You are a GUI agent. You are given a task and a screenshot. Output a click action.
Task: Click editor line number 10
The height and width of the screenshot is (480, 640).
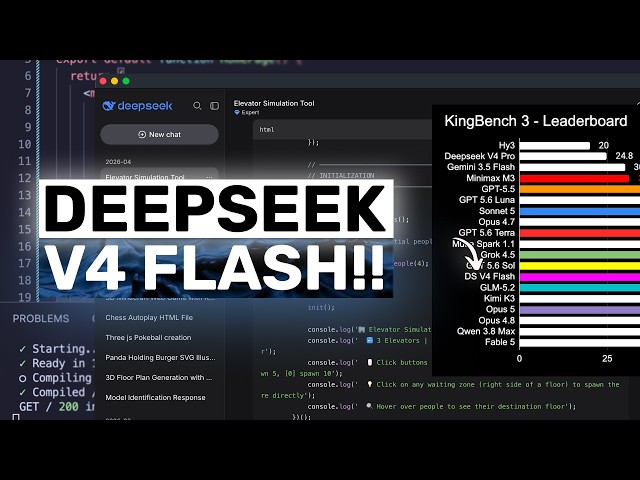coord(24,144)
